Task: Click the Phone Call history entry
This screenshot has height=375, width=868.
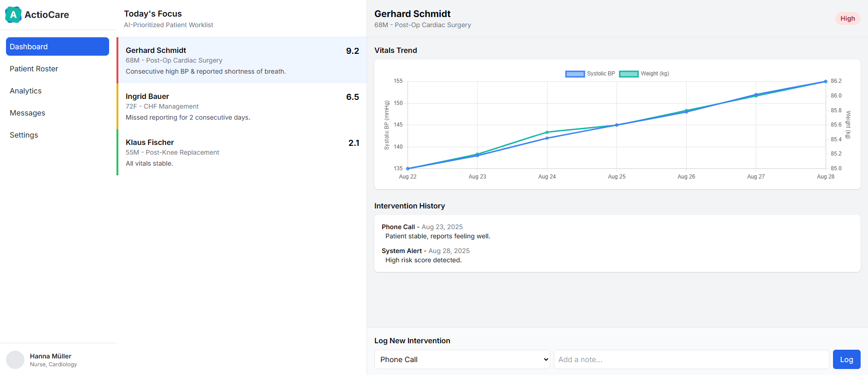Action: point(617,231)
